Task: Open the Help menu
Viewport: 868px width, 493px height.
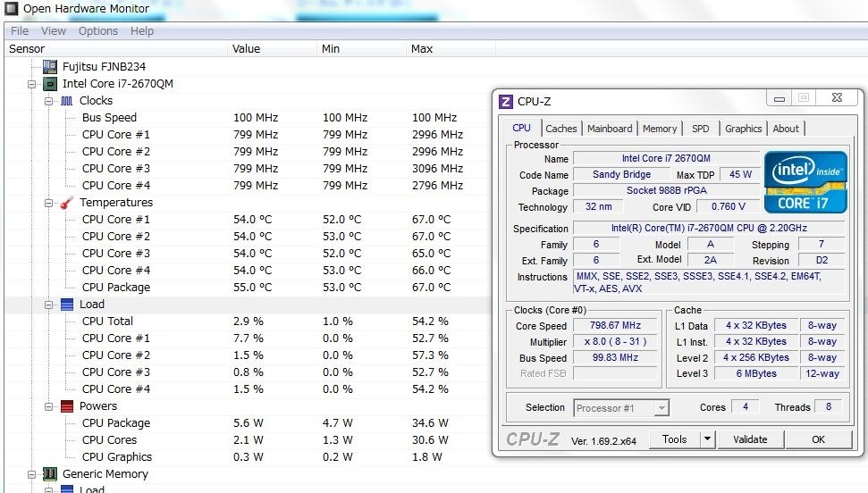Action: click(x=142, y=31)
